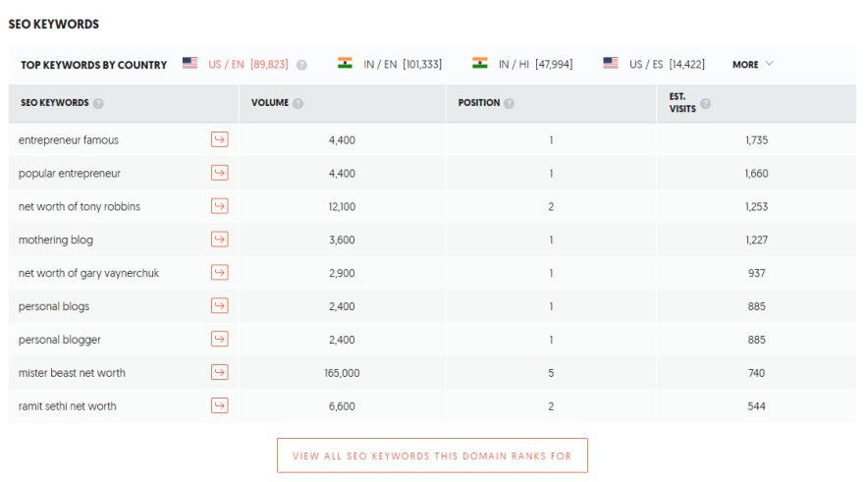The height and width of the screenshot is (482, 868).
Task: Expand the More countries dropdown
Action: (x=753, y=64)
